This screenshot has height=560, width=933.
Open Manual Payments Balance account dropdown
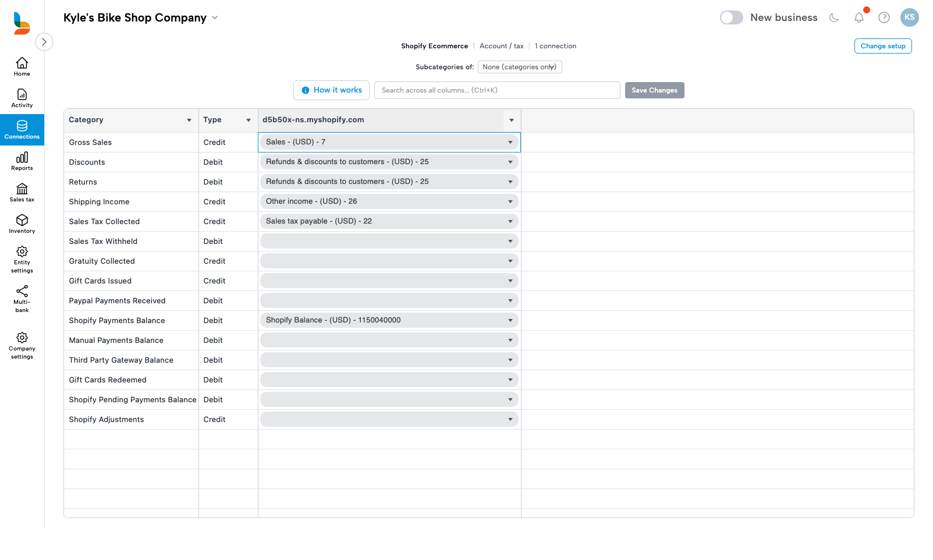point(389,340)
